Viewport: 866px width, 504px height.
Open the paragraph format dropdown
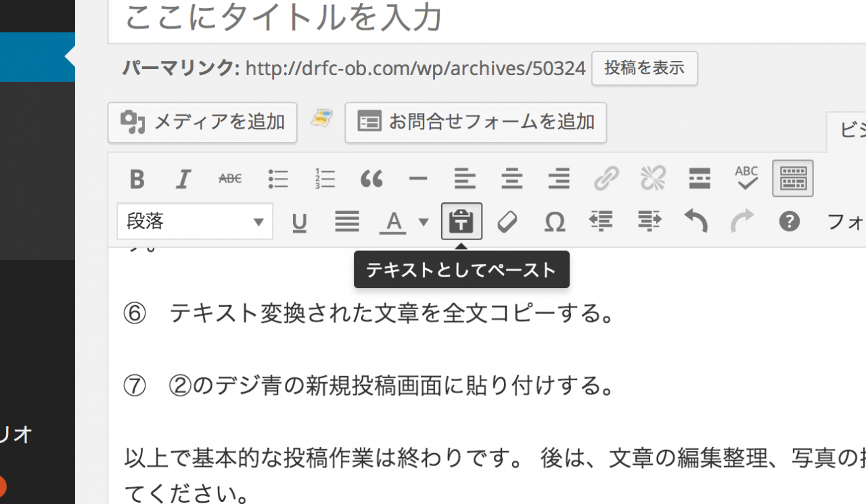195,221
